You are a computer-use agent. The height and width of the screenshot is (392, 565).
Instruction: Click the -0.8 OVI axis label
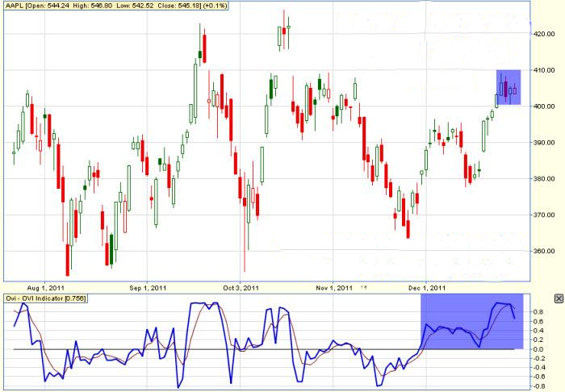click(x=538, y=386)
